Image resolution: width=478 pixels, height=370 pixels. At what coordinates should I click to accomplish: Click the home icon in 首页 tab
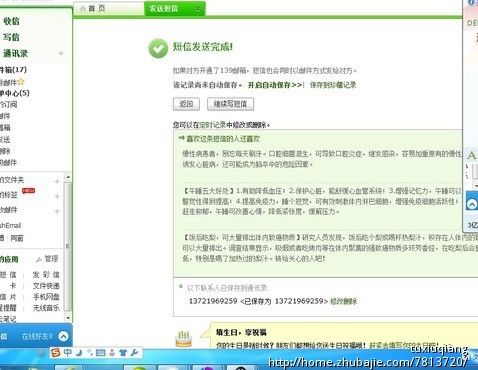tap(83, 9)
